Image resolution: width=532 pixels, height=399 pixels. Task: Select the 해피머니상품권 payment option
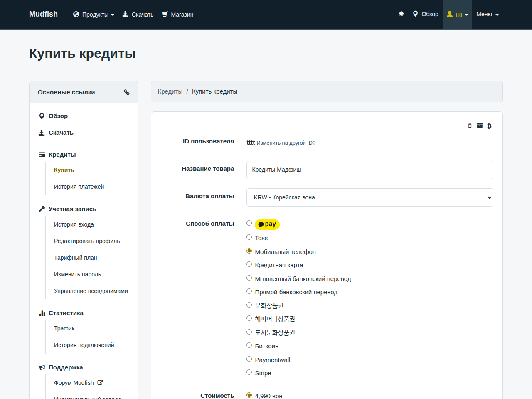[249, 318]
